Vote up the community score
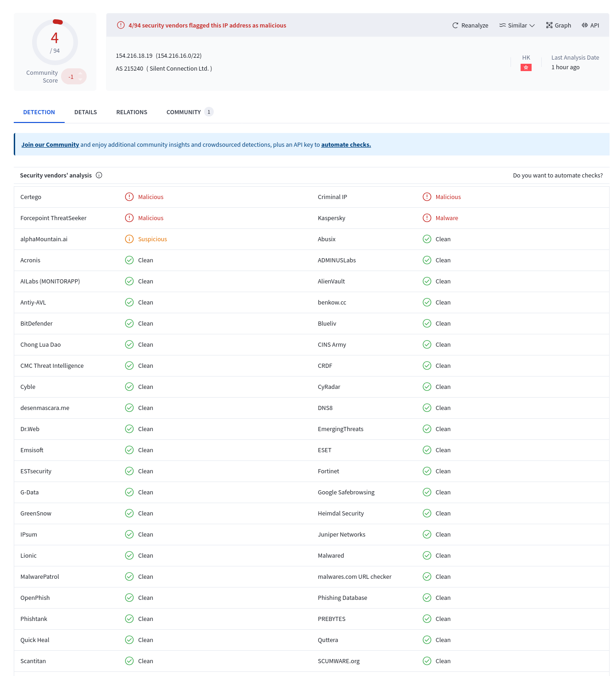This screenshot has width=616, height=676. [80, 73]
